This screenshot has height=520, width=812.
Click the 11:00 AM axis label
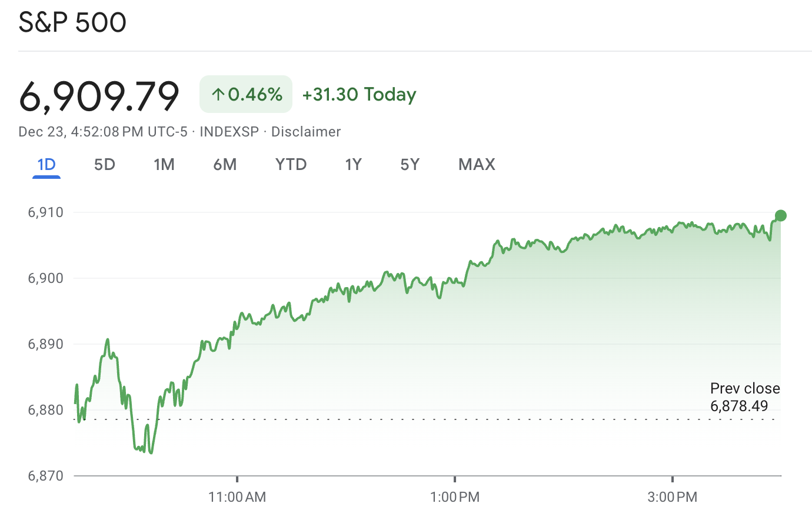pos(238,497)
